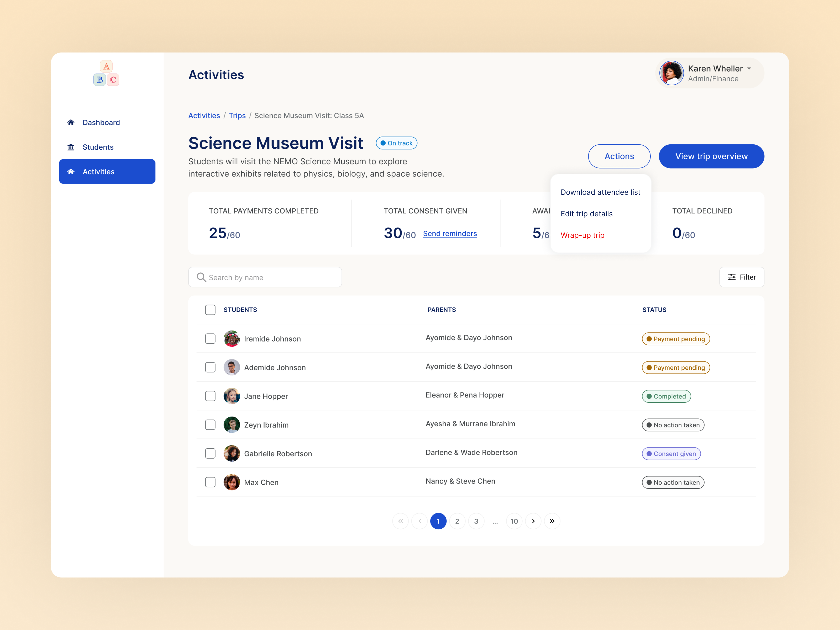
Task: Click the Dashboard home icon
Action: coord(71,122)
